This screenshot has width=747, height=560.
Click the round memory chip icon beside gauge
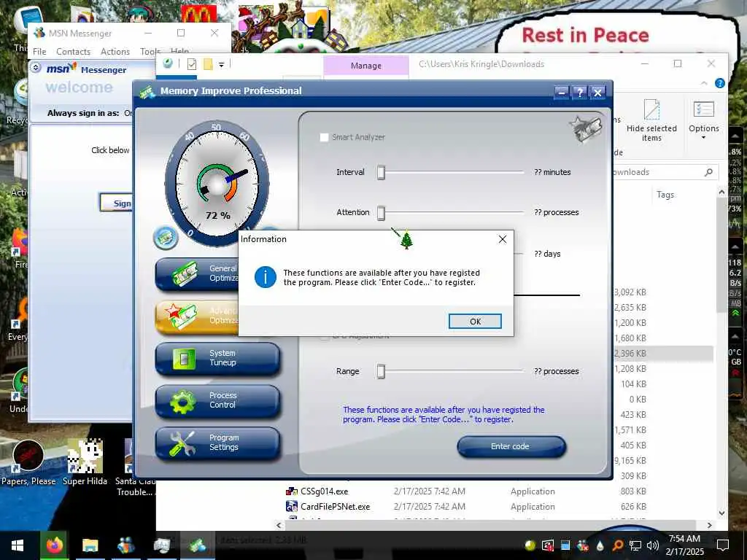point(166,238)
